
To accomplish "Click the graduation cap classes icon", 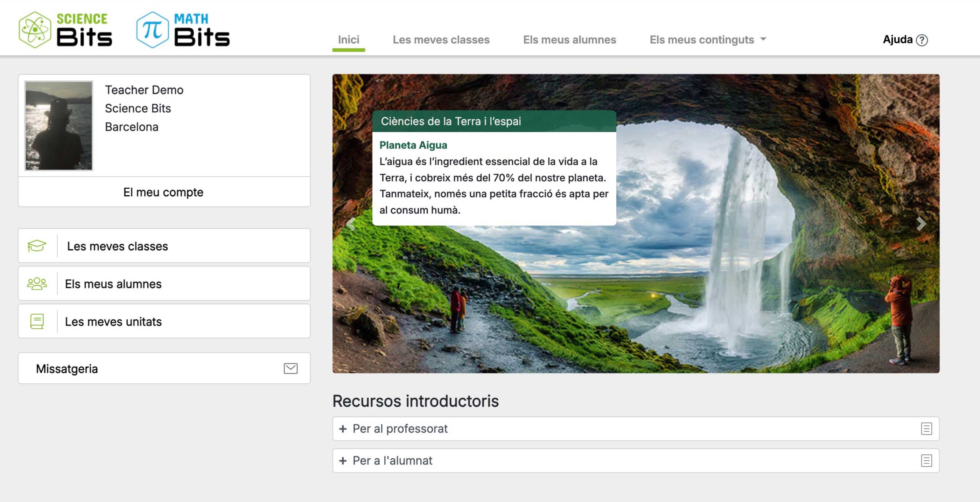I will (37, 246).
